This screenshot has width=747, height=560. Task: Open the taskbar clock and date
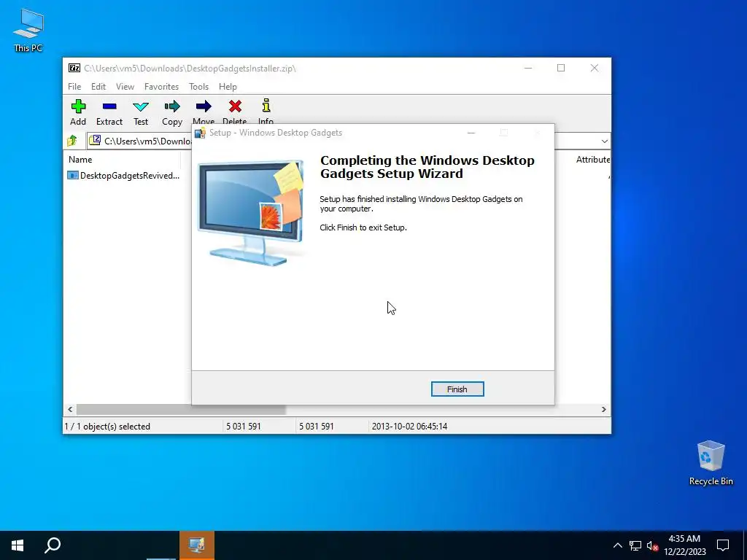coord(684,545)
